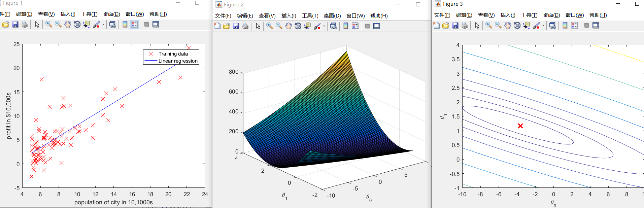Expand brush color dropdown arrow in Figure 3
644x208 pixels.
[x=543, y=26]
